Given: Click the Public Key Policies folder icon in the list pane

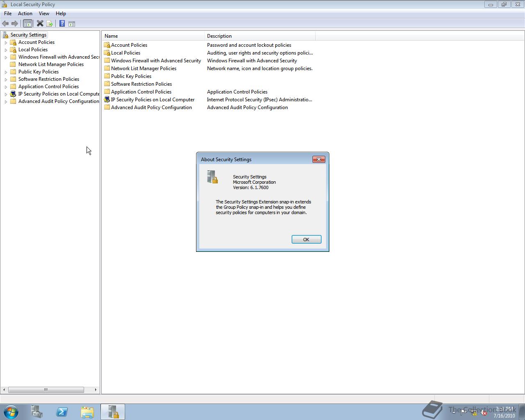Looking at the screenshot, I should (107, 76).
